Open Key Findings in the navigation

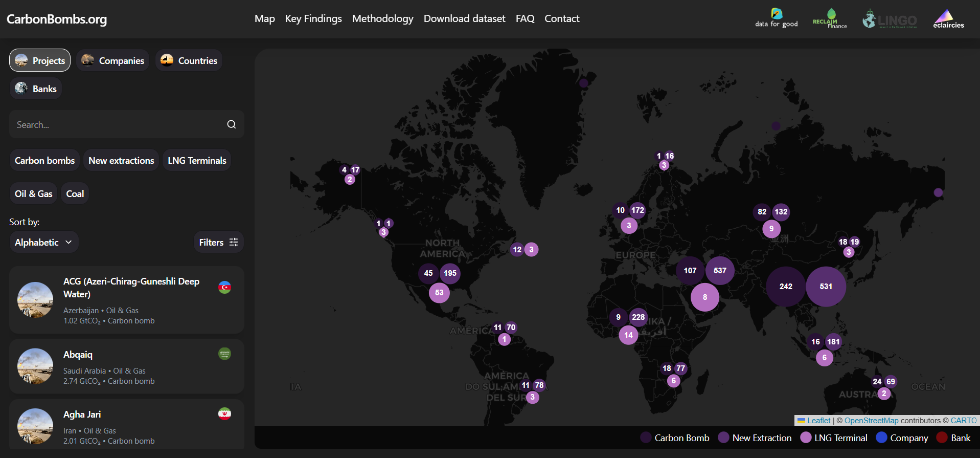[313, 18]
